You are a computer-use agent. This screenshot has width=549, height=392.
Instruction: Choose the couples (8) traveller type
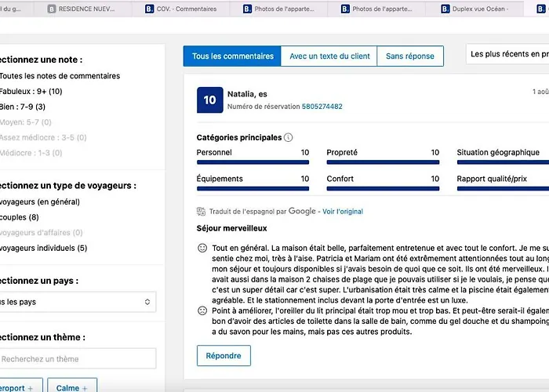tap(20, 217)
